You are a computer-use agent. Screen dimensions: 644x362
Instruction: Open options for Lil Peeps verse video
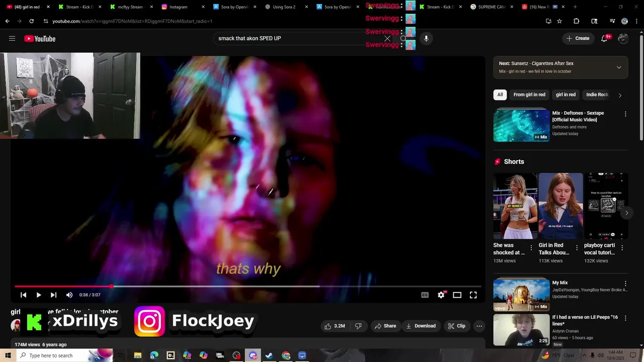click(x=625, y=318)
